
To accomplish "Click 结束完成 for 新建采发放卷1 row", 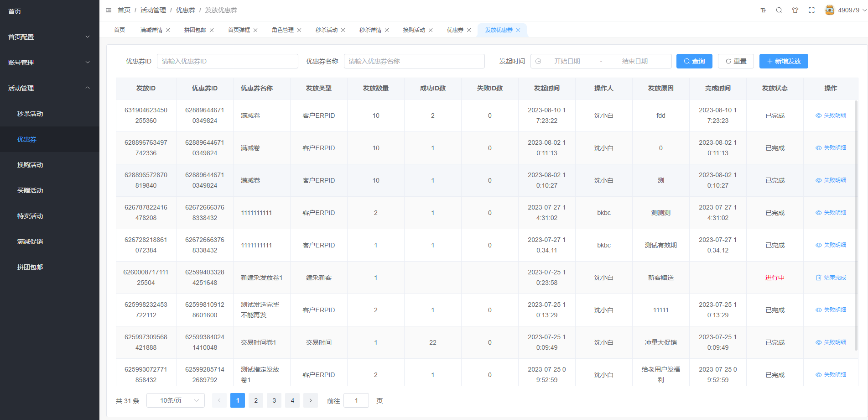I will 831,278.
